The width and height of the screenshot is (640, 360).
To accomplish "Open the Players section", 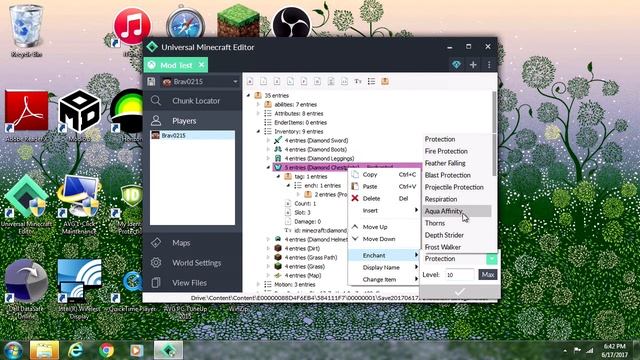I will click(x=192, y=121).
